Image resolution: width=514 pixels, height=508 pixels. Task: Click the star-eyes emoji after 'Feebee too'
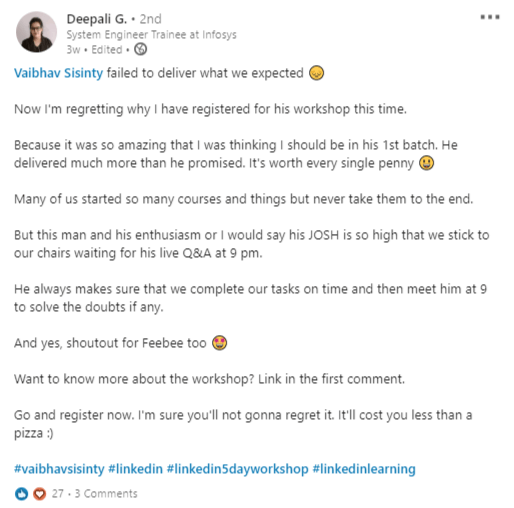[x=220, y=343]
